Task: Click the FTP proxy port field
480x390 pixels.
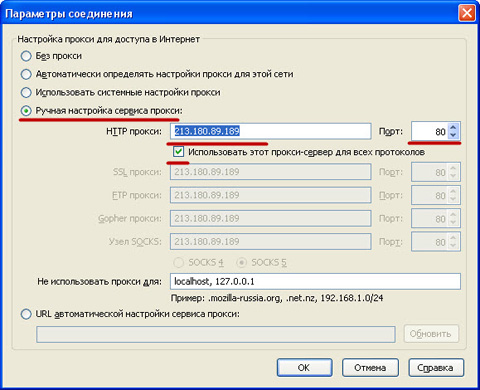Action: [x=429, y=195]
